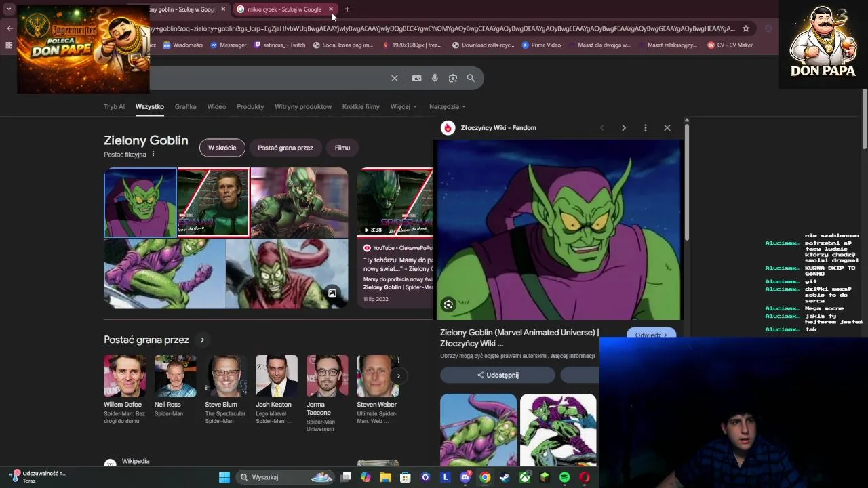Viewport: 868px width, 488px height.
Task: Close the mikro cypek tab
Action: point(331,9)
